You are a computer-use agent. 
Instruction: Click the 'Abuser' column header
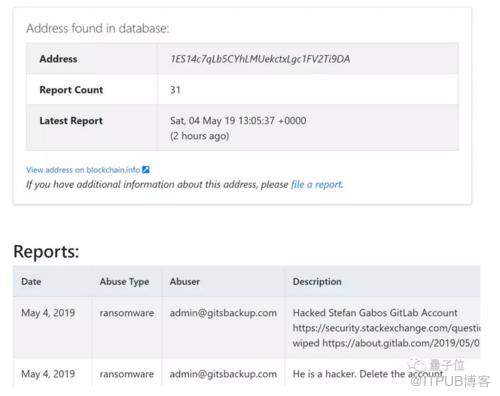pyautogui.click(x=185, y=281)
